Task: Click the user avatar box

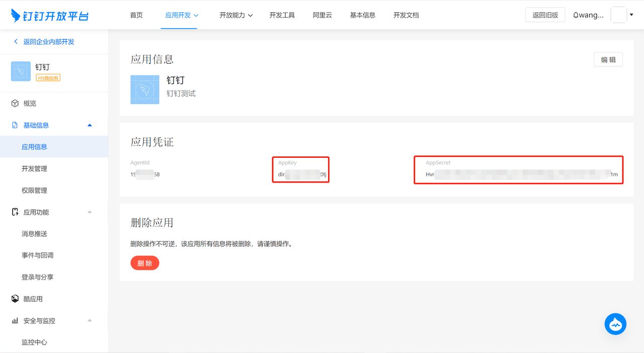Action: (618, 15)
